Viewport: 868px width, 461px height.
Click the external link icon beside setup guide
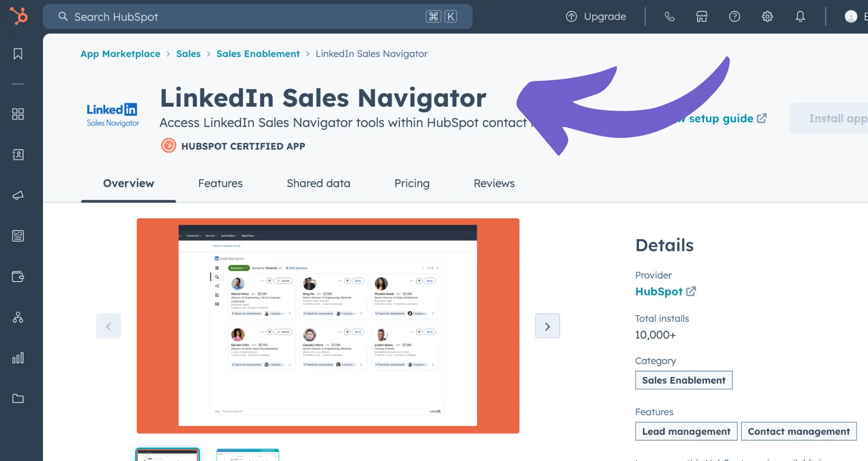762,118
